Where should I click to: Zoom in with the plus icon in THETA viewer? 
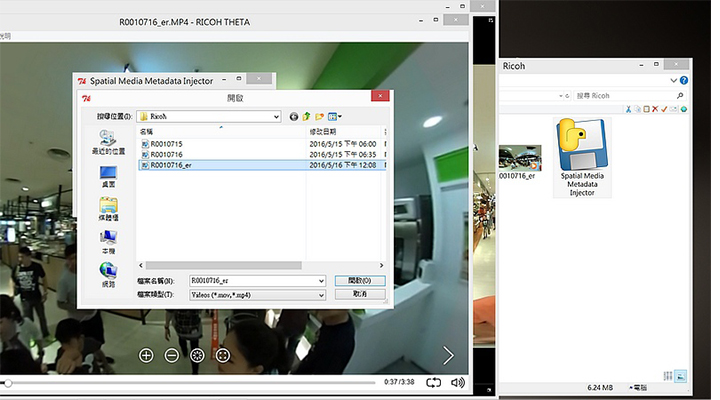[146, 355]
